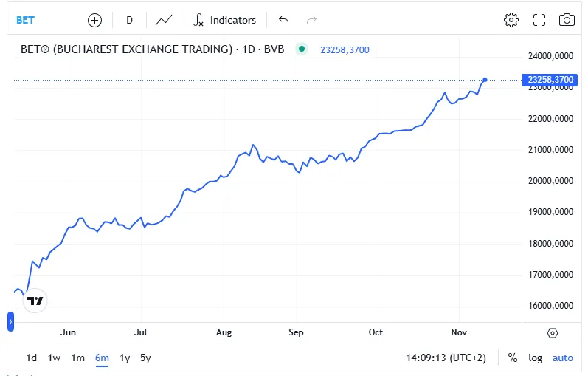Image resolution: width=588 pixels, height=376 pixels.
Task: Switch to the 1m time range
Action: tap(77, 358)
